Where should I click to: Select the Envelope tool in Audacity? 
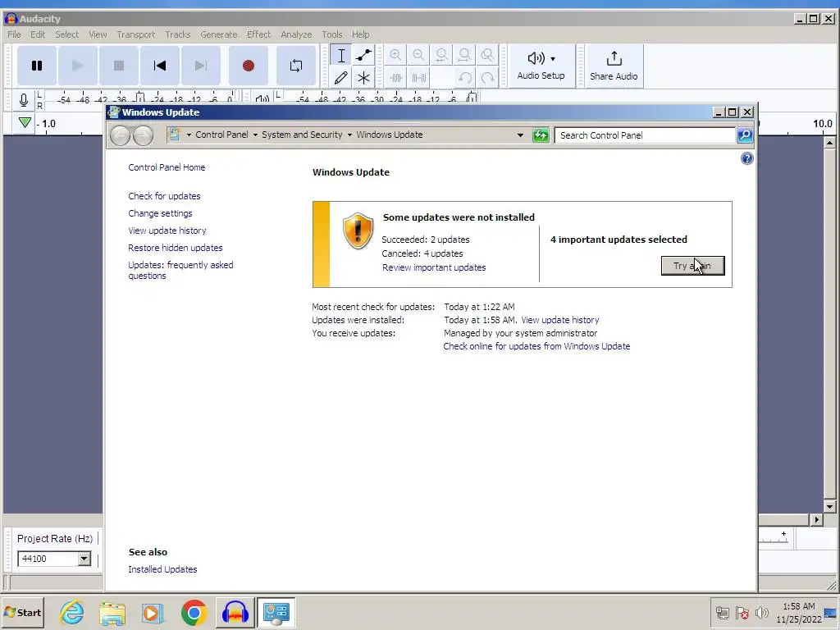363,55
